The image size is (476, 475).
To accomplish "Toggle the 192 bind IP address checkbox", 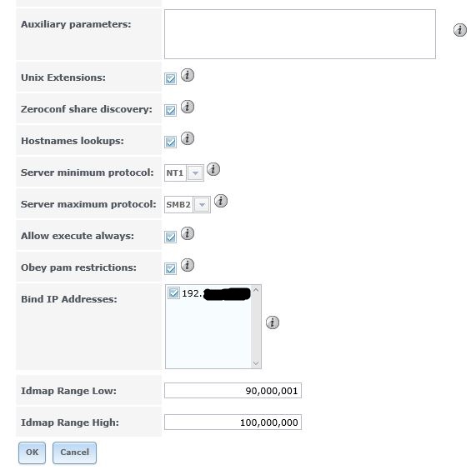I will [x=173, y=293].
